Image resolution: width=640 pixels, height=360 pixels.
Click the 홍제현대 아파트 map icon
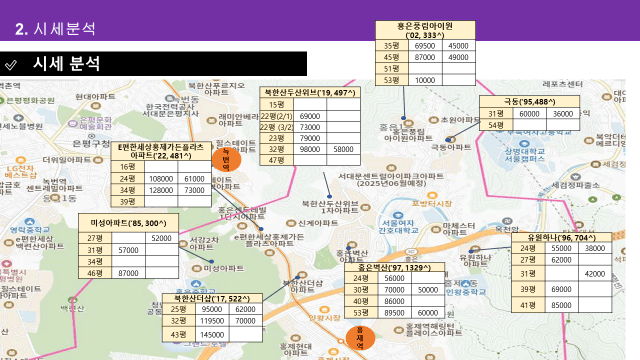tap(296, 338)
